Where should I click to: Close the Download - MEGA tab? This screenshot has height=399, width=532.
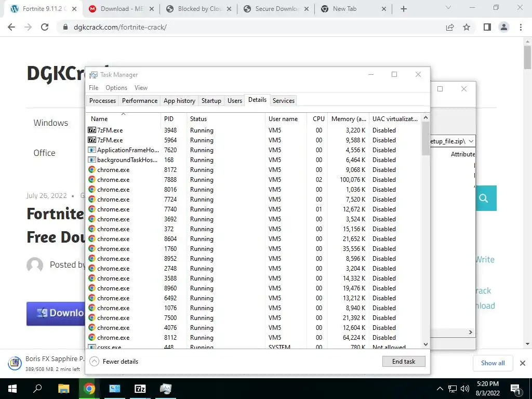click(152, 9)
